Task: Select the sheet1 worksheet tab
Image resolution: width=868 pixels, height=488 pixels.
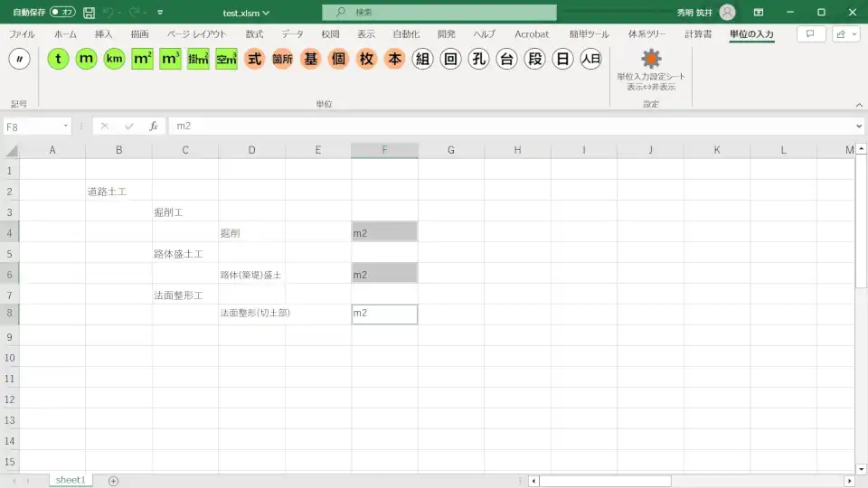Action: coord(71,481)
